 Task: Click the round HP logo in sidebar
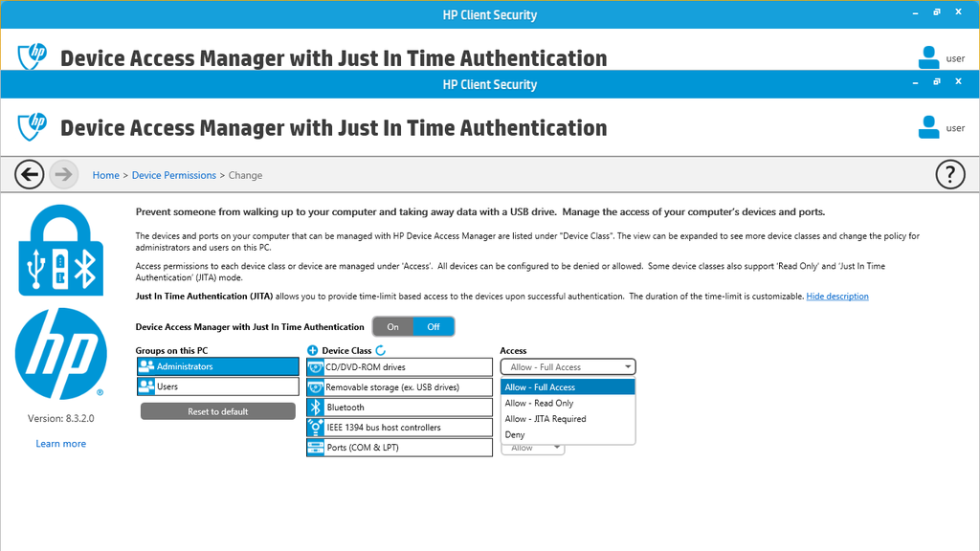60,354
